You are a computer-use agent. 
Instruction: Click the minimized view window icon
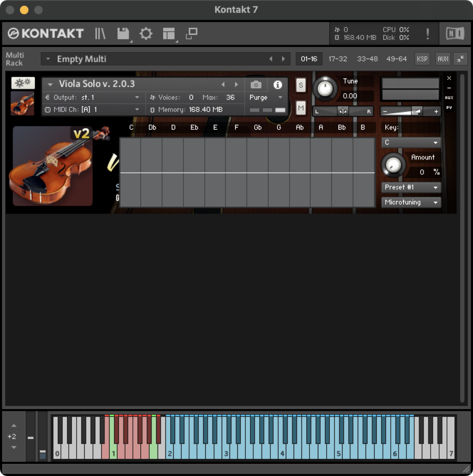tap(191, 33)
